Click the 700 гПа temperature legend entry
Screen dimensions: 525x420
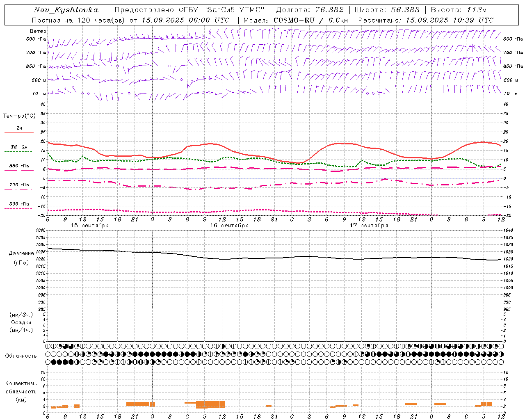click(x=19, y=185)
